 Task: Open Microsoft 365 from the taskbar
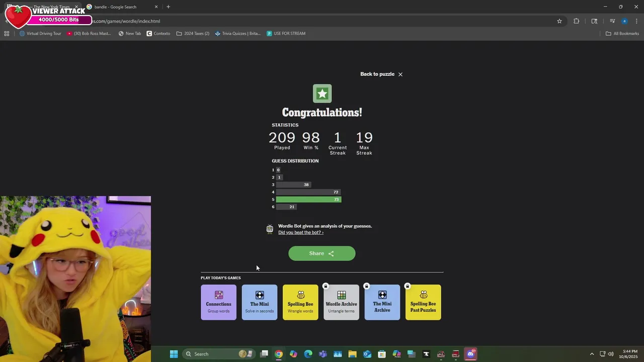[396, 354]
